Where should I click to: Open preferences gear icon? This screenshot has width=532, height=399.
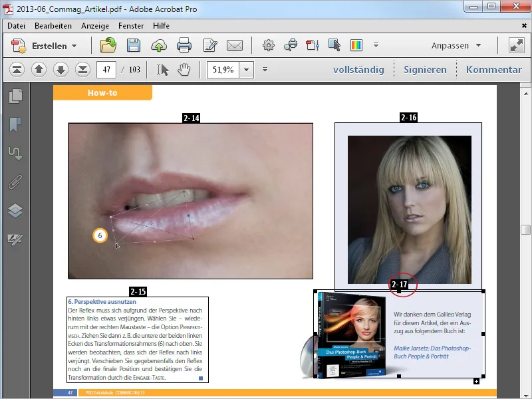(269, 45)
